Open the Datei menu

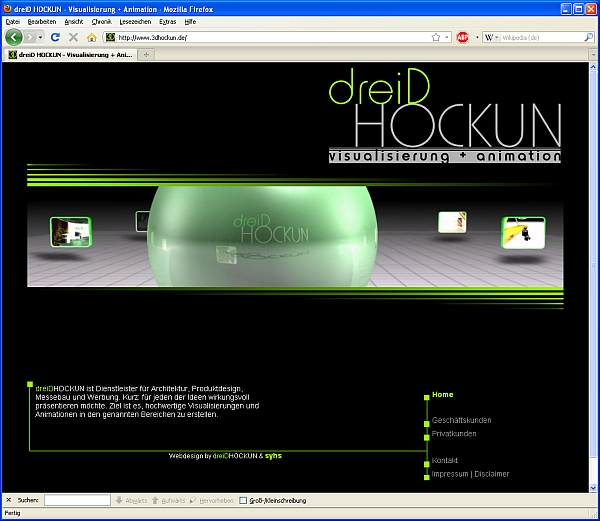[13, 22]
